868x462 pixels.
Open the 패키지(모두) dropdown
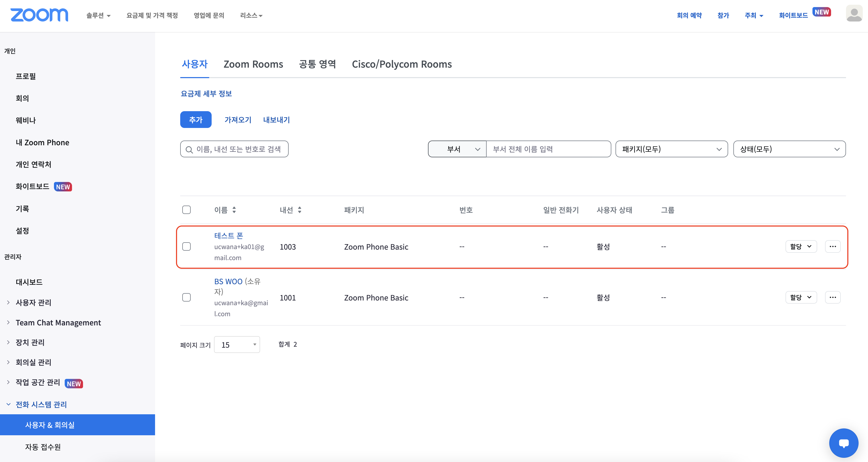pos(672,149)
